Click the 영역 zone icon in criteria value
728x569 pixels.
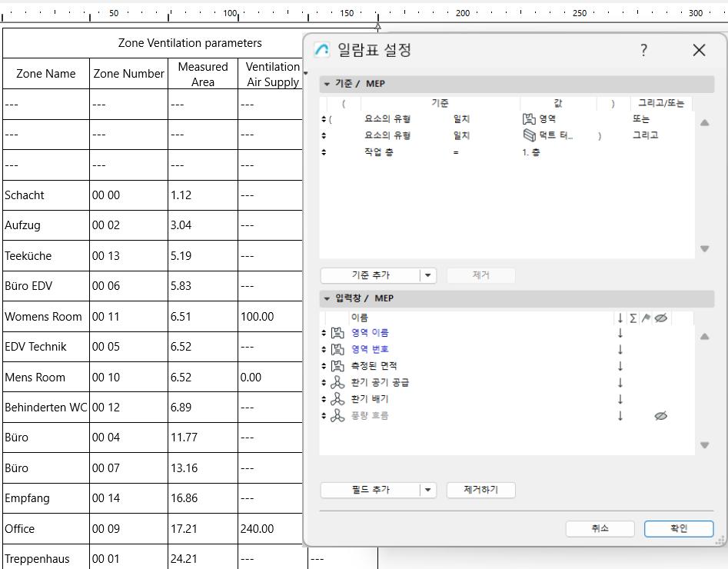pos(529,119)
